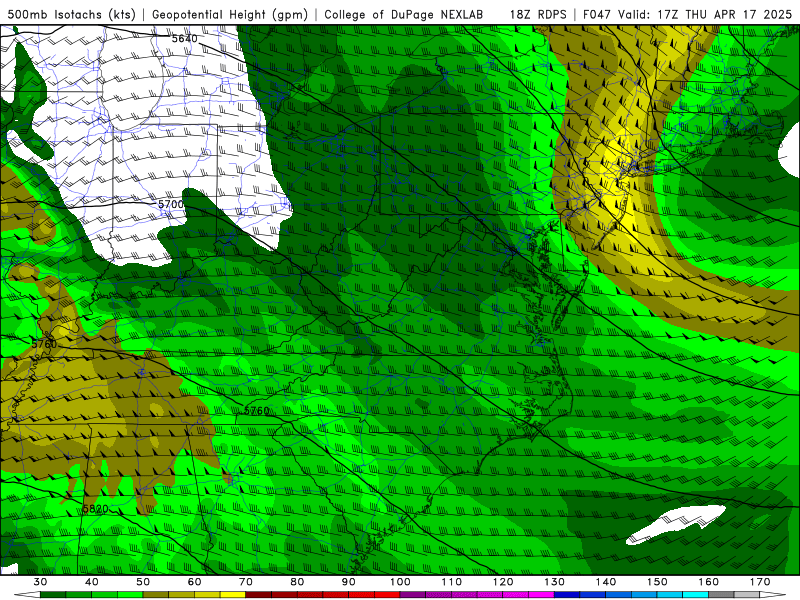The image size is (800, 600).
Task: Click the 30 knot legend label
Action: (40, 582)
